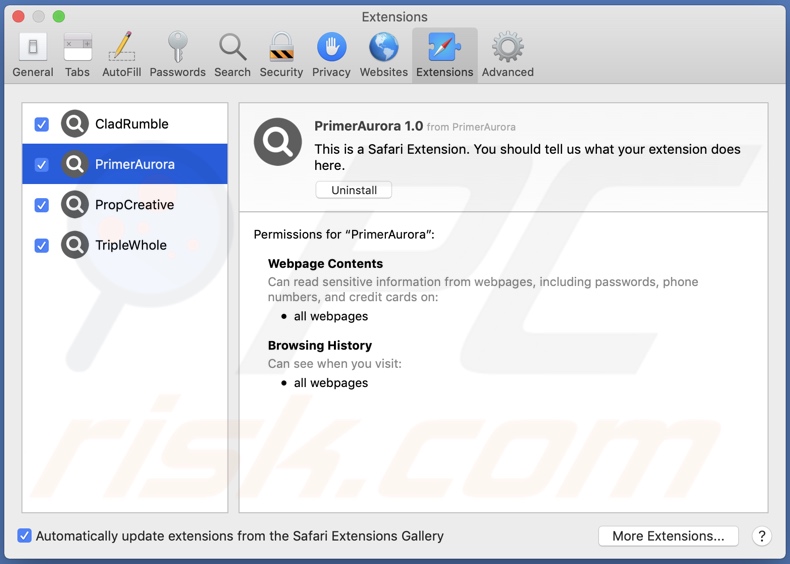Open the Tabs preferences icon
Image resolution: width=790 pixels, height=564 pixels.
[78, 47]
